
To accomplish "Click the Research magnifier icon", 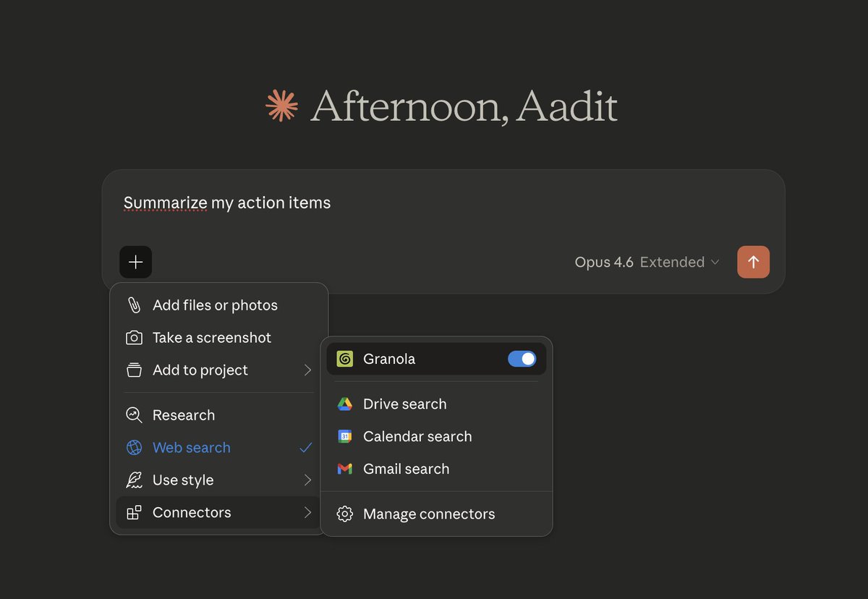I will (134, 415).
